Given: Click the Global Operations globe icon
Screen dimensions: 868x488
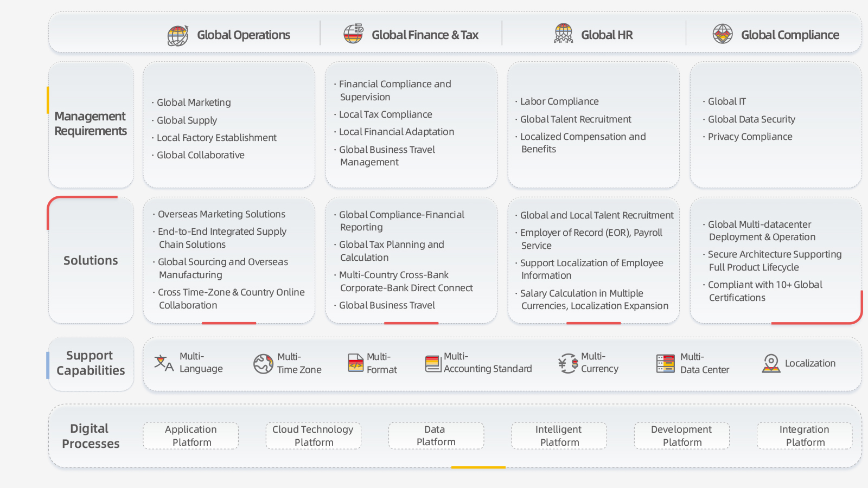Looking at the screenshot, I should click(x=177, y=35).
